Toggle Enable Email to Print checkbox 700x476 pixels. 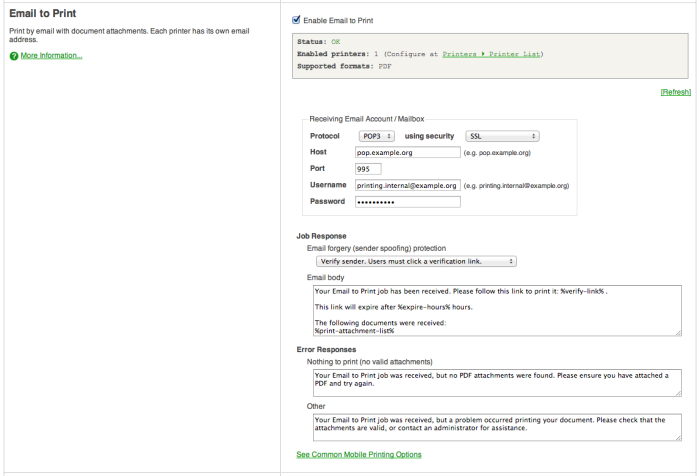point(296,20)
